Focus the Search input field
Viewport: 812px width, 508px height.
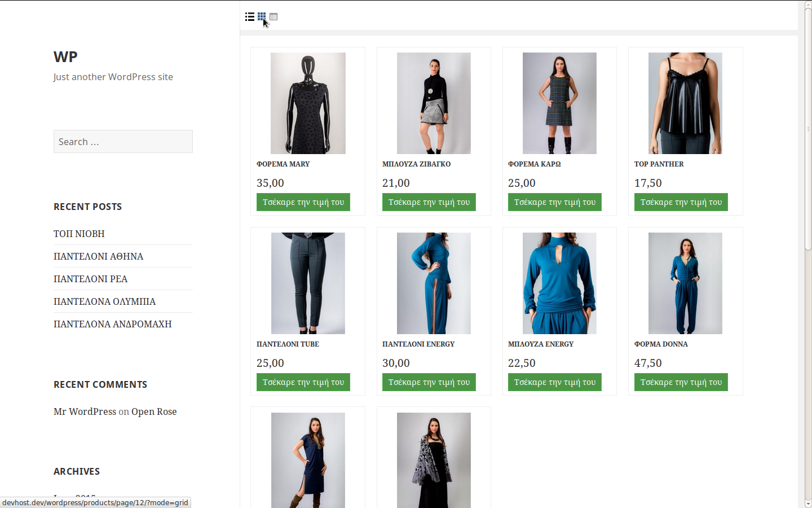[123, 142]
